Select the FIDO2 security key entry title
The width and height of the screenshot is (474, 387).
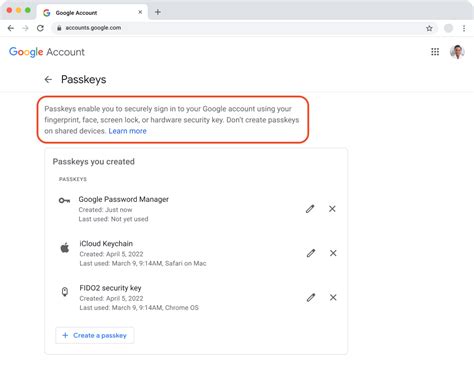point(110,288)
